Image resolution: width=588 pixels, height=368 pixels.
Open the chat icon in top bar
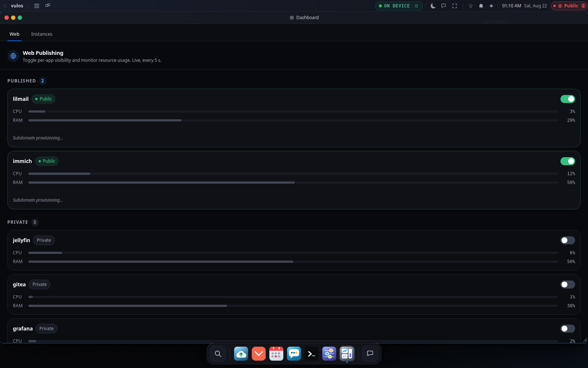[x=444, y=6]
